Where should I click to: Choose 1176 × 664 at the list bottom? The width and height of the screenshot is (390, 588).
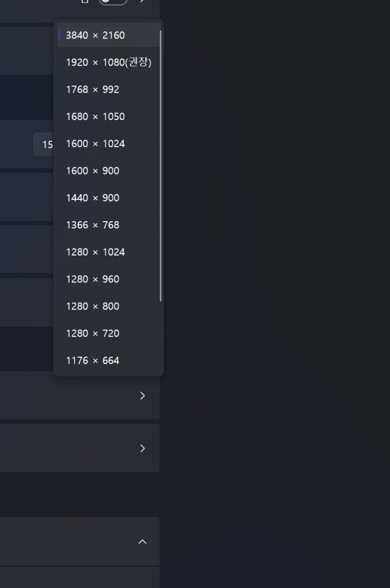tap(92, 361)
